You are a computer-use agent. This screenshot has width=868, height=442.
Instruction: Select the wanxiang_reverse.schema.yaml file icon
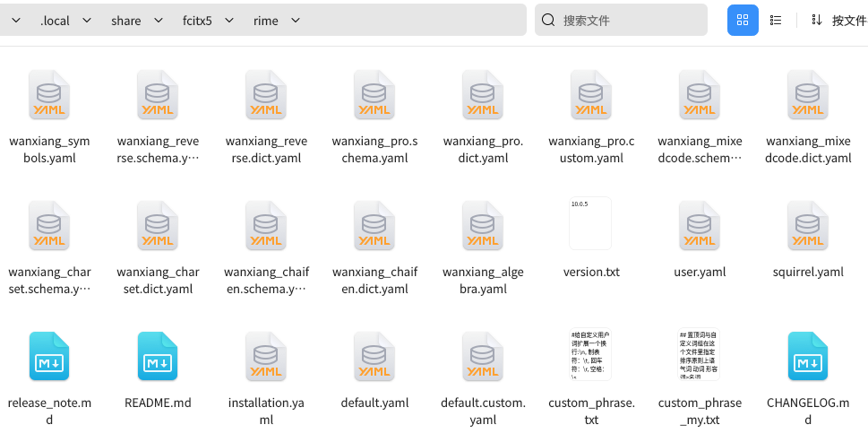click(158, 95)
